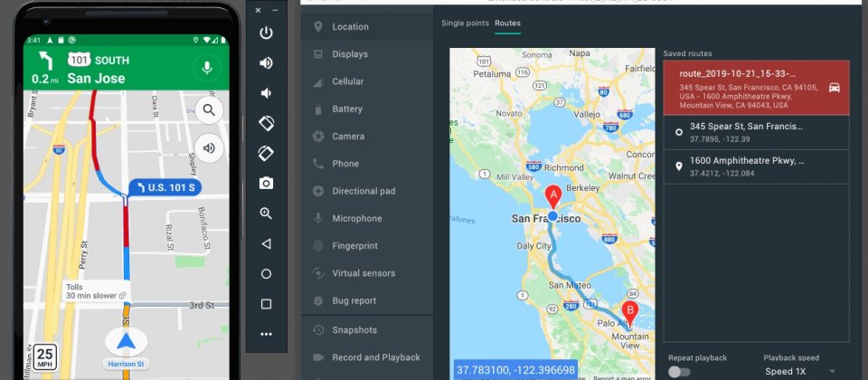This screenshot has height=380, width=868.
Task: Rotate emulator right icon
Action: coord(266,153)
